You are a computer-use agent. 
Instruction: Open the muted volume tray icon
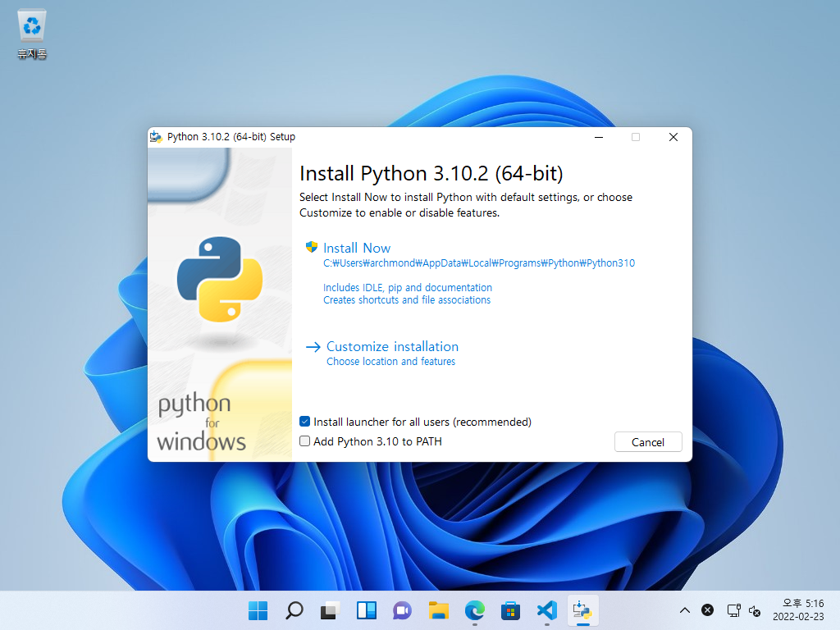pos(755,610)
